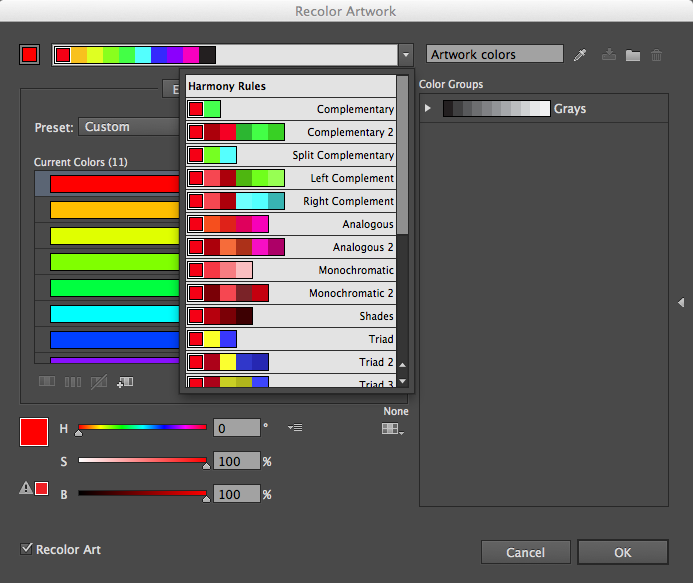Image resolution: width=693 pixels, height=583 pixels.
Task: Select the cyan current color row
Action: (x=107, y=314)
